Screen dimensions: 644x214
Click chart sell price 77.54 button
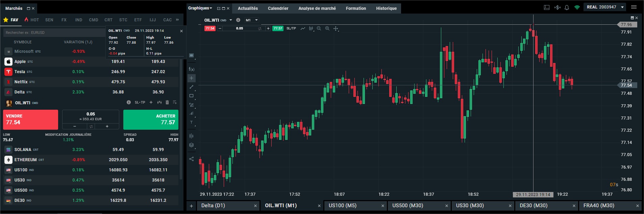coord(210,28)
